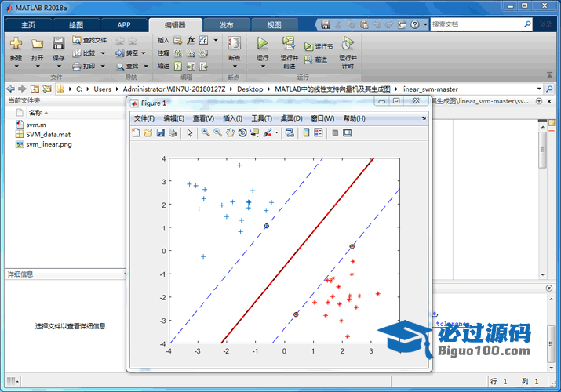Click the Name (名称) column header

35,113
